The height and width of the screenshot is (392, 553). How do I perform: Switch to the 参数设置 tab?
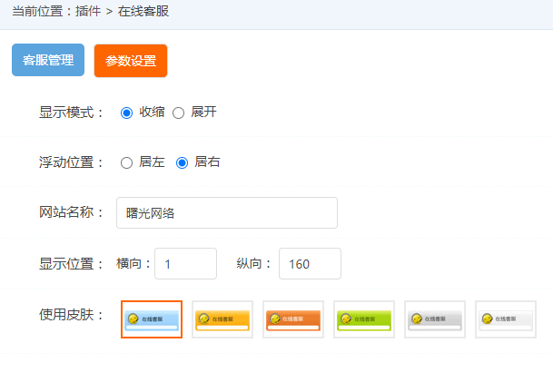click(x=131, y=62)
